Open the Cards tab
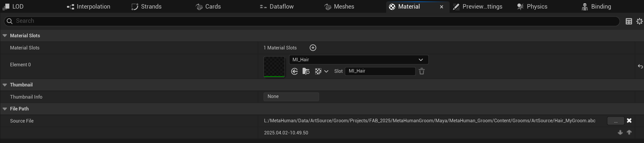The height and width of the screenshot is (143, 644). (209, 7)
